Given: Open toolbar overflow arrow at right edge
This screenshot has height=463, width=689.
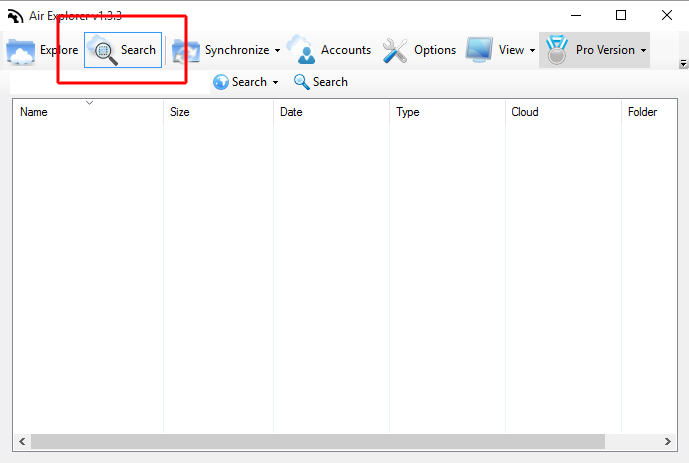Looking at the screenshot, I should (x=683, y=64).
